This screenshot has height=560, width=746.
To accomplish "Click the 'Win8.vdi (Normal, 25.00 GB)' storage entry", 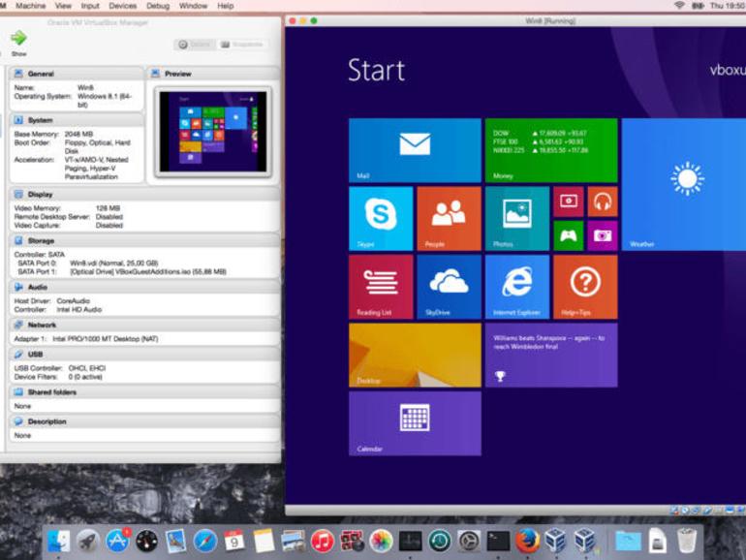I will 113,264.
